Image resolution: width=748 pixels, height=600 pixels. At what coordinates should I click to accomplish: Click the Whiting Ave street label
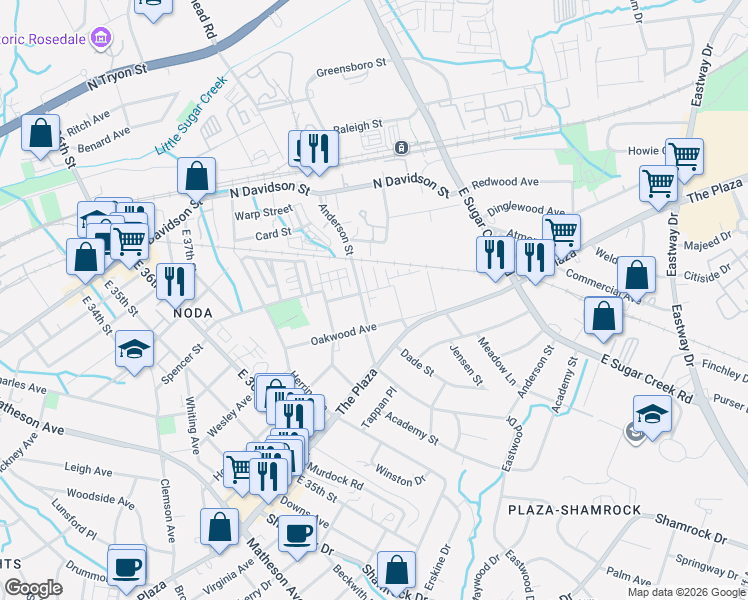[x=192, y=425]
